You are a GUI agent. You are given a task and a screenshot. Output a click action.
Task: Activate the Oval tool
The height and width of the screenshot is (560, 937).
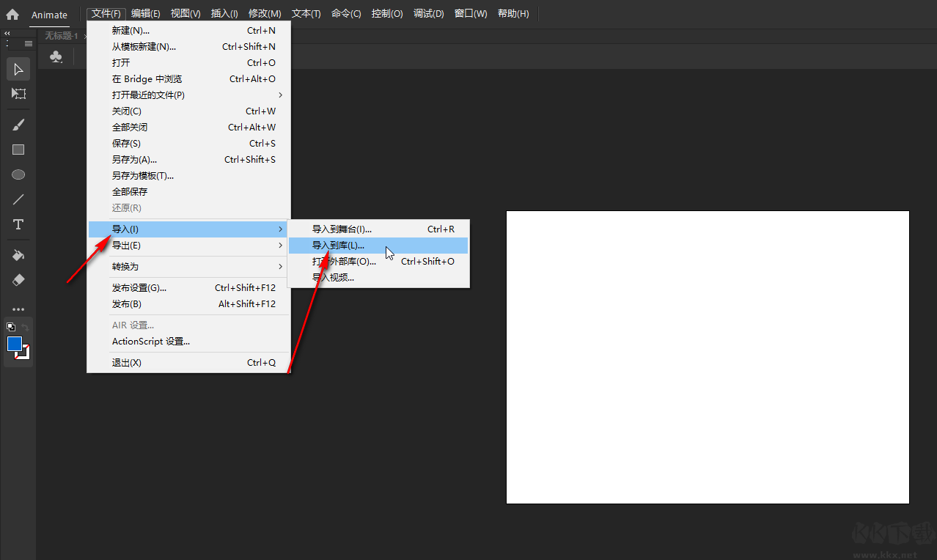[x=18, y=174]
